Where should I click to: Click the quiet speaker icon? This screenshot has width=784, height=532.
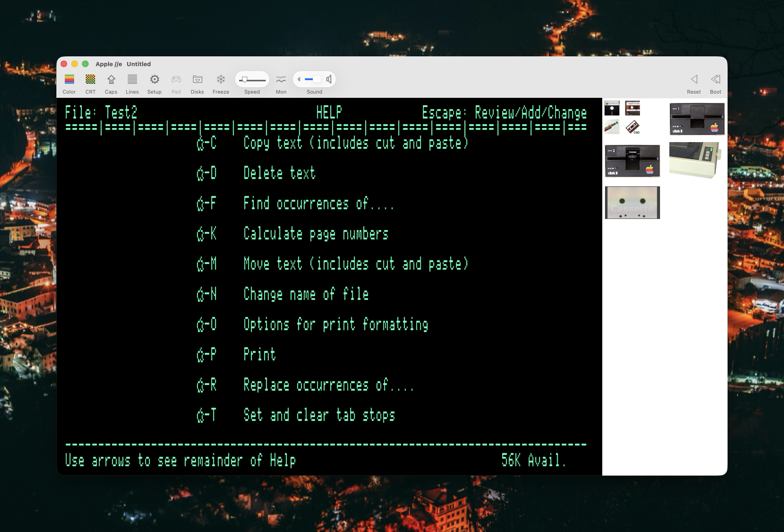pos(299,79)
